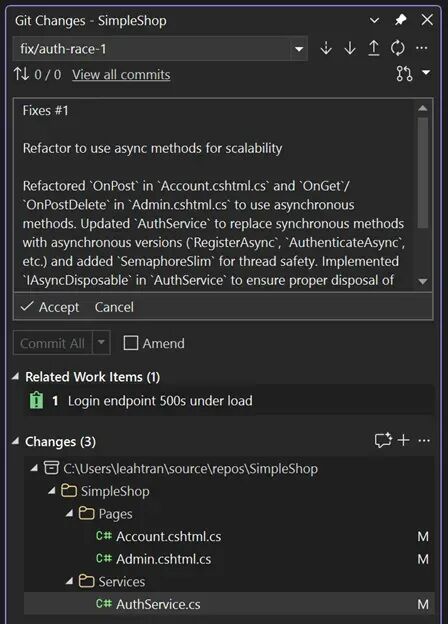The width and height of the screenshot is (448, 624).
Task: Enable the Amend checkbox
Action: coord(131,343)
